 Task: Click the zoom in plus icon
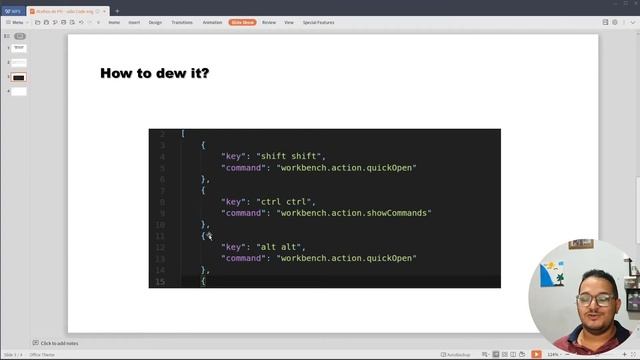point(624,355)
